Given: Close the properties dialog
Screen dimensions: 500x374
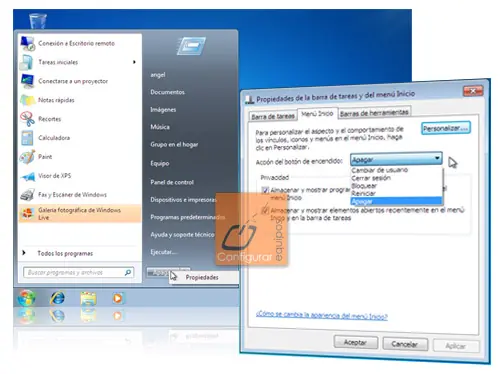Looking at the screenshot, I should point(473,90).
